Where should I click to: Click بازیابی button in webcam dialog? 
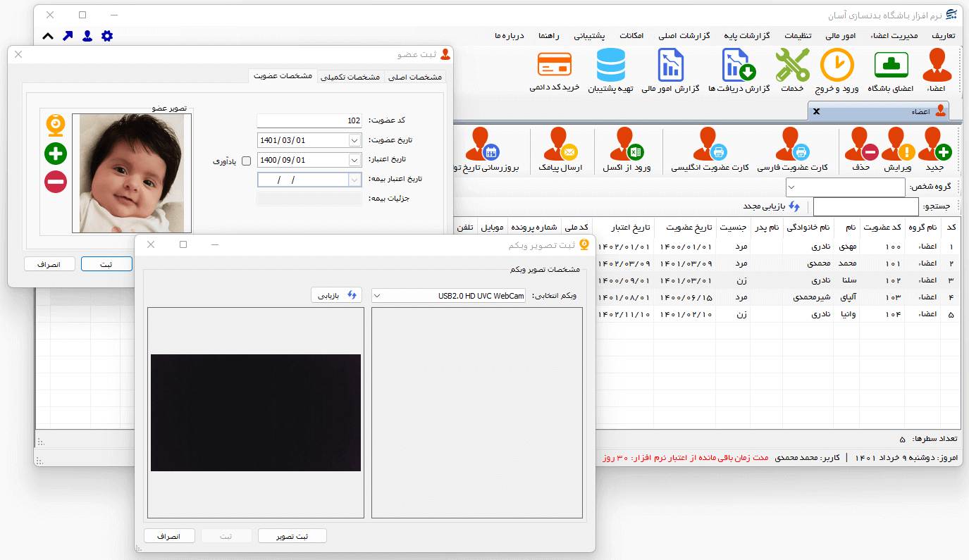(x=336, y=296)
